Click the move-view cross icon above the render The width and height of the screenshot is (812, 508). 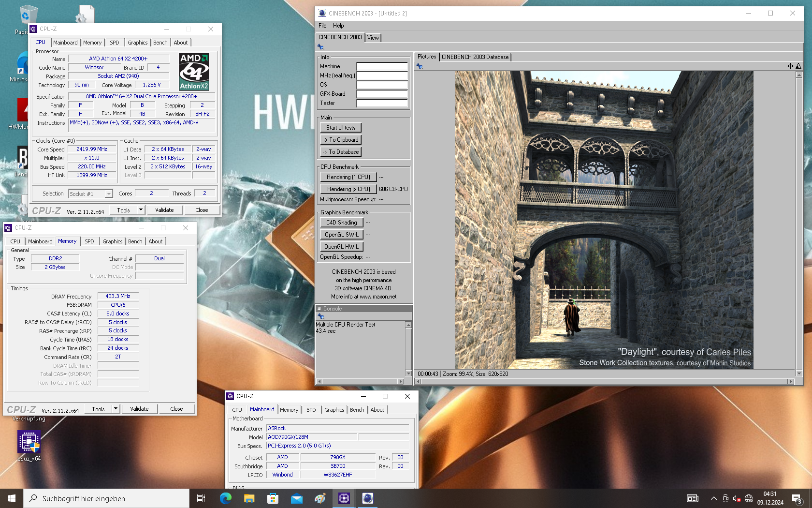click(x=790, y=66)
